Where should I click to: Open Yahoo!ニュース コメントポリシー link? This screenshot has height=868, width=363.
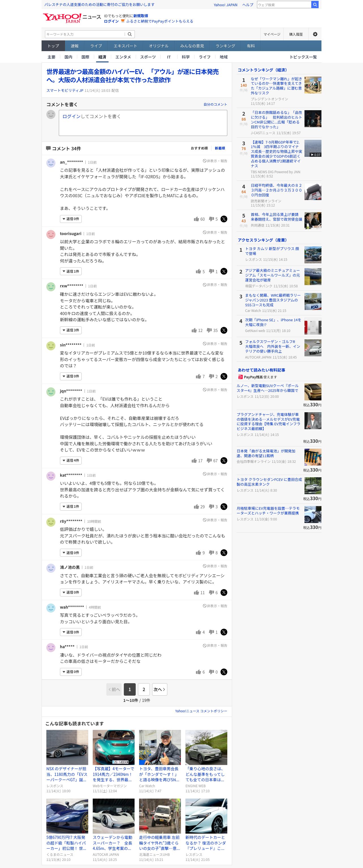tap(201, 711)
